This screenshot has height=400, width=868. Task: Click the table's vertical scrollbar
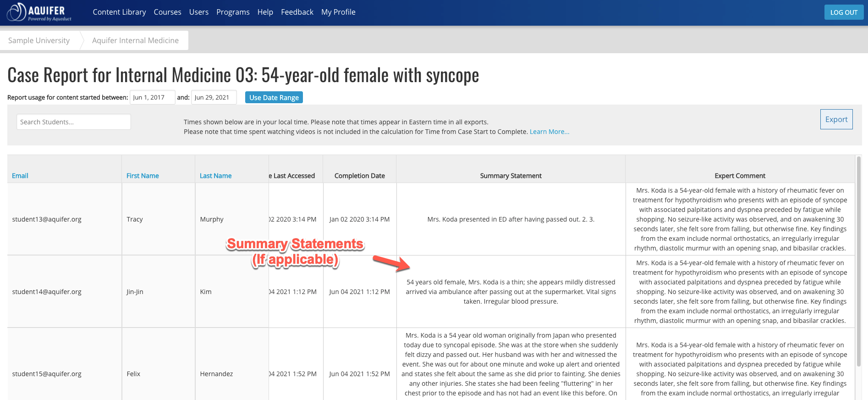(x=859, y=261)
